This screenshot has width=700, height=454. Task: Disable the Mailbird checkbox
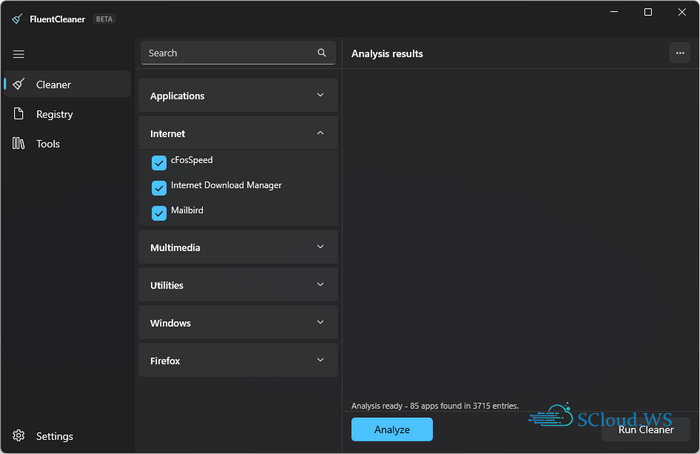tap(159, 213)
